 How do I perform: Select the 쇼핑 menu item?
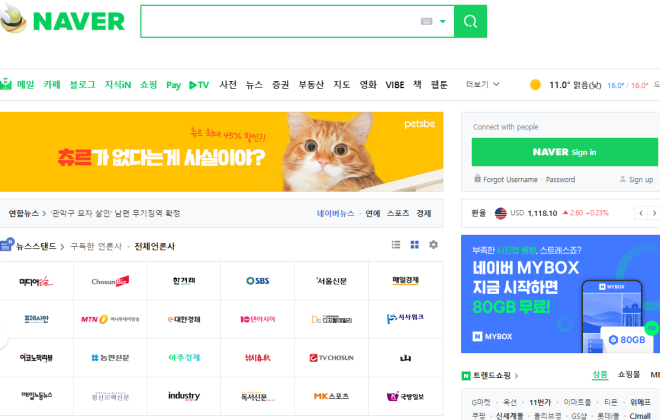(149, 85)
